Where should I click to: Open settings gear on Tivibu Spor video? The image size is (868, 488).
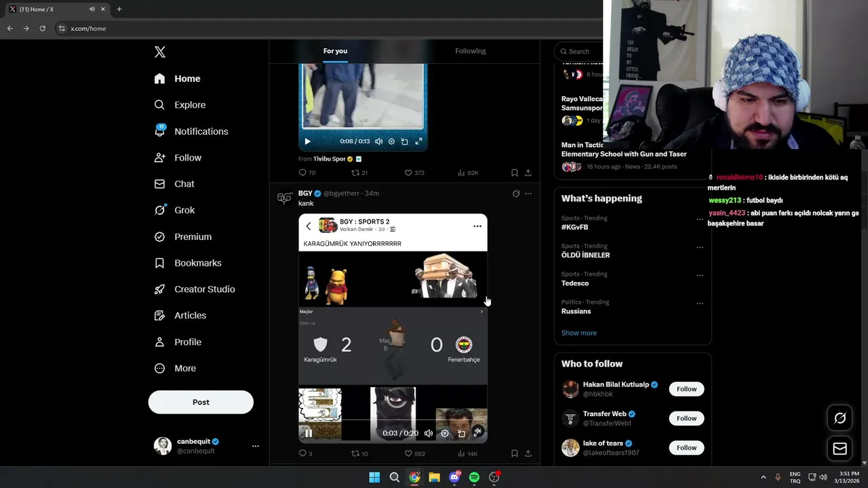[391, 142]
